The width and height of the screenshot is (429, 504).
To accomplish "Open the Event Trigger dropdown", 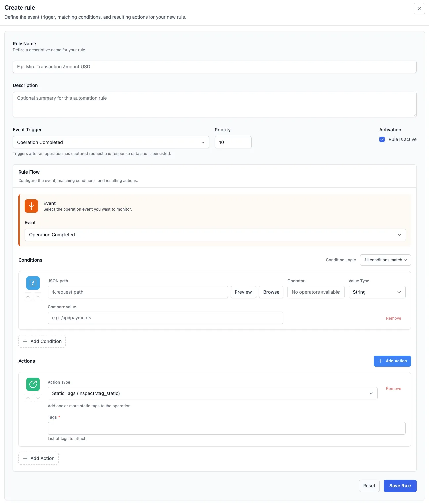I will click(x=111, y=142).
